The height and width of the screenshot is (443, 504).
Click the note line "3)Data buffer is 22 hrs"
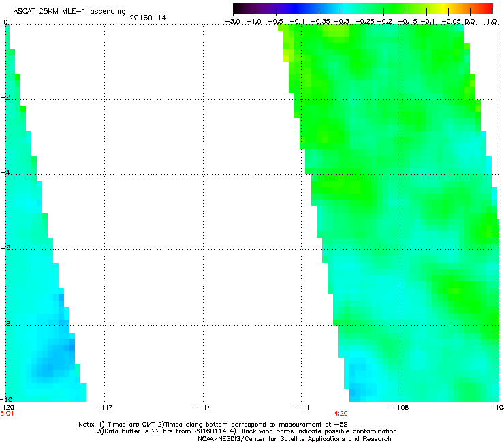[x=247, y=431]
